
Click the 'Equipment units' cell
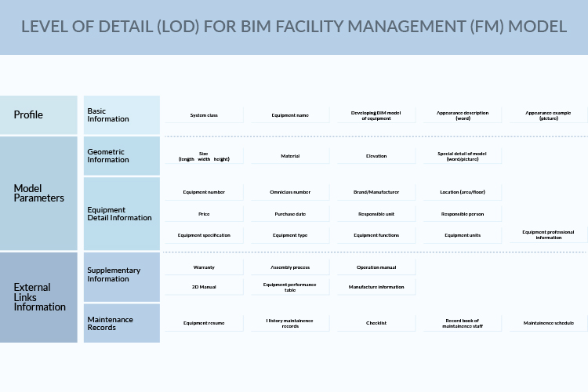463,235
